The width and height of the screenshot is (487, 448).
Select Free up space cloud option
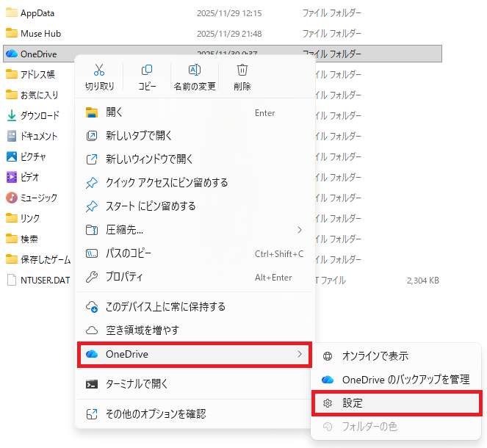142,330
